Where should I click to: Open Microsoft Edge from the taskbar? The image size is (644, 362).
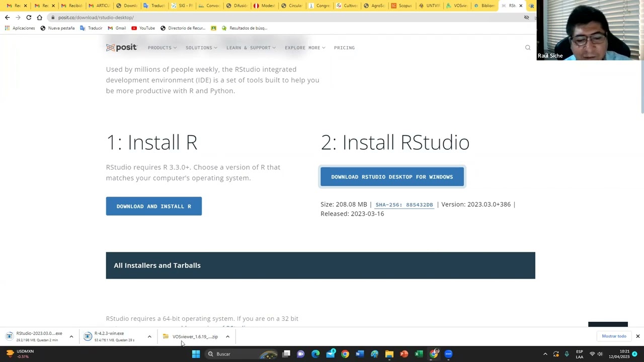(x=315, y=354)
